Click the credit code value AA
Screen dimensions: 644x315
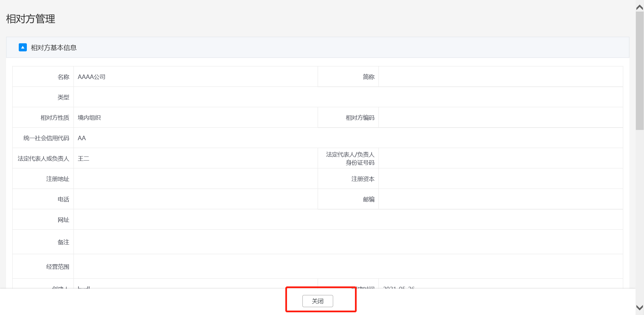(x=82, y=138)
